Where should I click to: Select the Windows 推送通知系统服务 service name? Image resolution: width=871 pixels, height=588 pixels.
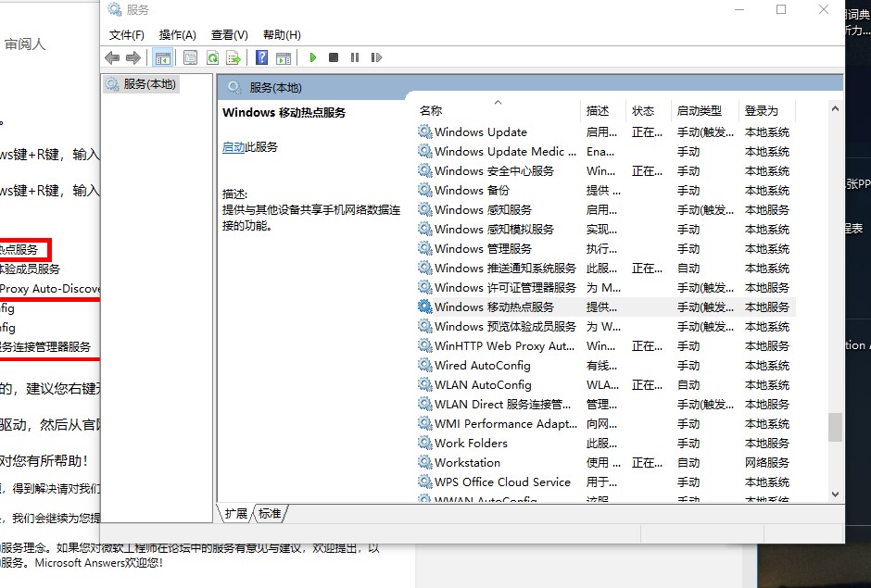click(x=506, y=268)
